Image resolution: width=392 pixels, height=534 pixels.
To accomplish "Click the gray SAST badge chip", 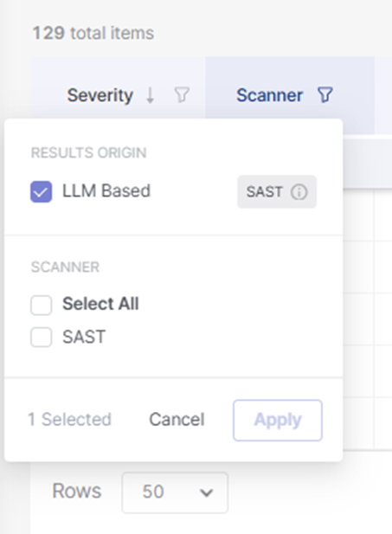I will (277, 192).
